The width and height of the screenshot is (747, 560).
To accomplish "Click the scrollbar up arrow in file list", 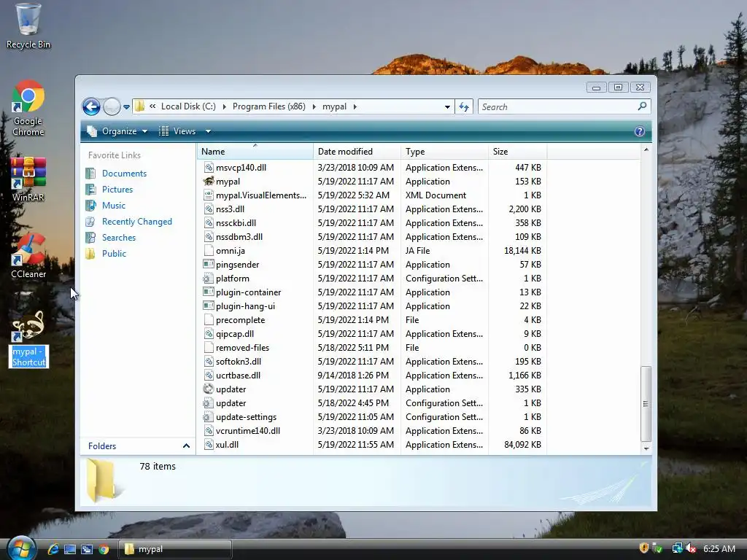I will point(646,150).
